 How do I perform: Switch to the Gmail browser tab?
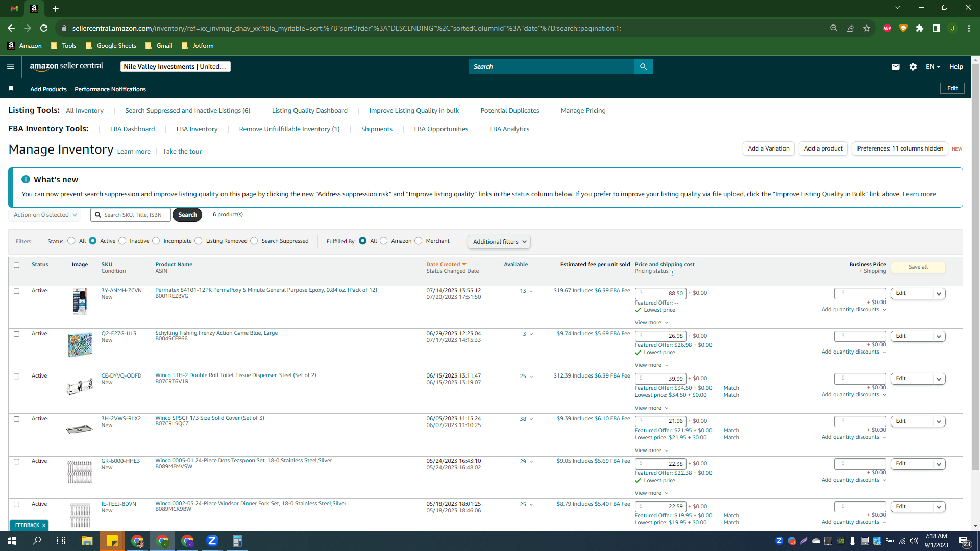pyautogui.click(x=14, y=9)
